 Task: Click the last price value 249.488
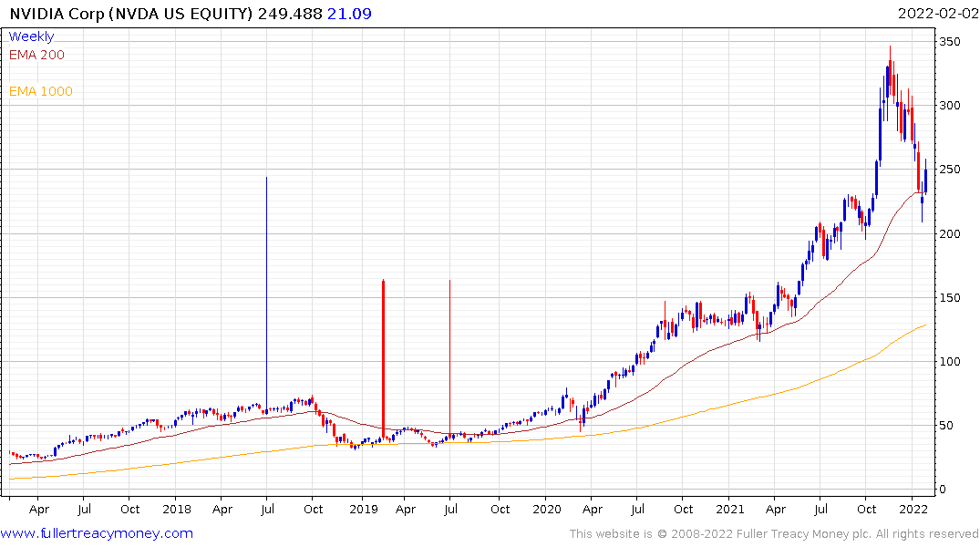tap(290, 14)
